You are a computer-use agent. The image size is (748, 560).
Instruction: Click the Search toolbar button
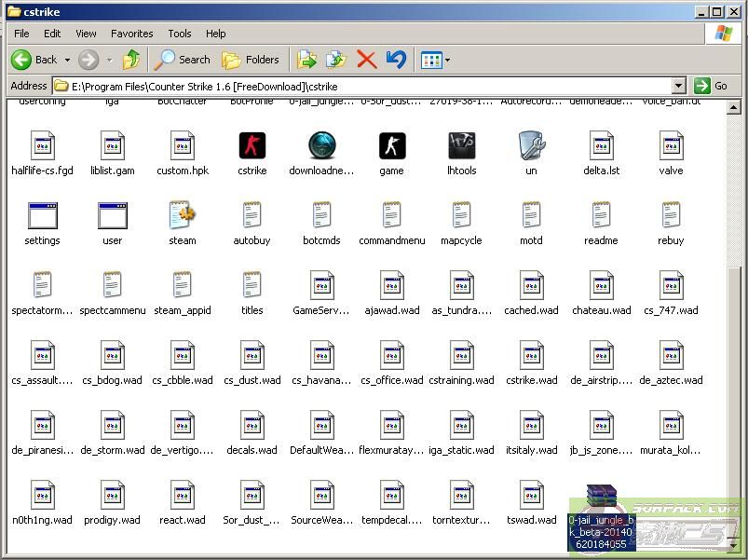pos(183,60)
